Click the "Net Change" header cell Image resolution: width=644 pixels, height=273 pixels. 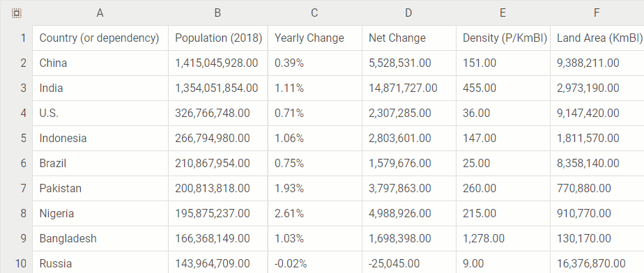[x=408, y=38]
